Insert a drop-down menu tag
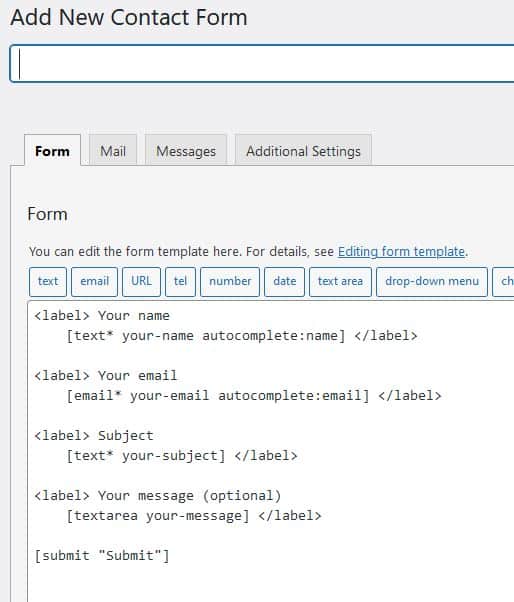 tap(432, 281)
